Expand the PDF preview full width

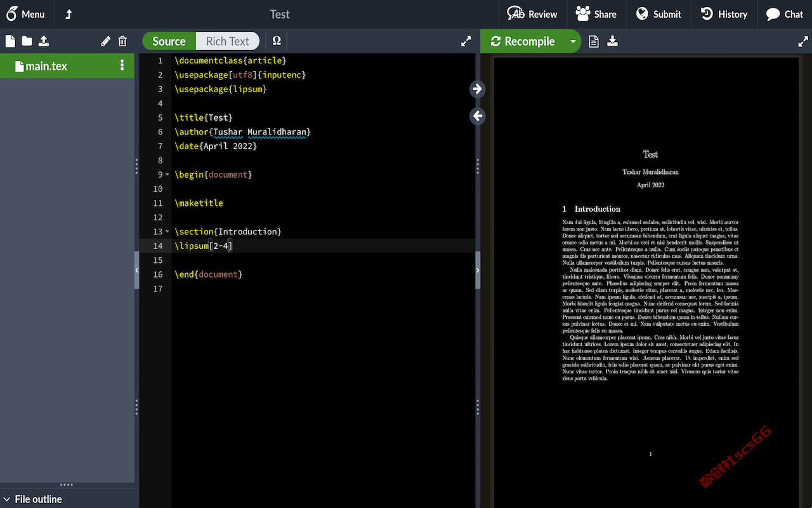coord(803,41)
